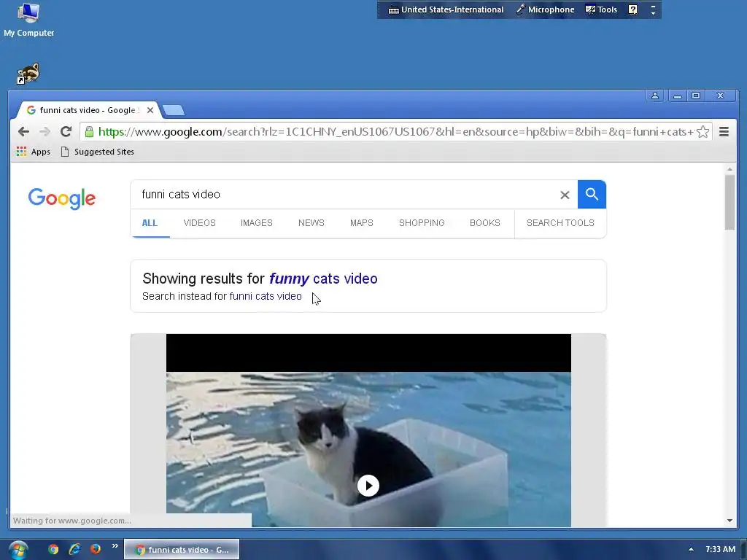The width and height of the screenshot is (747, 560).
Task: Open the Chrome hamburger menu
Action: click(x=724, y=132)
